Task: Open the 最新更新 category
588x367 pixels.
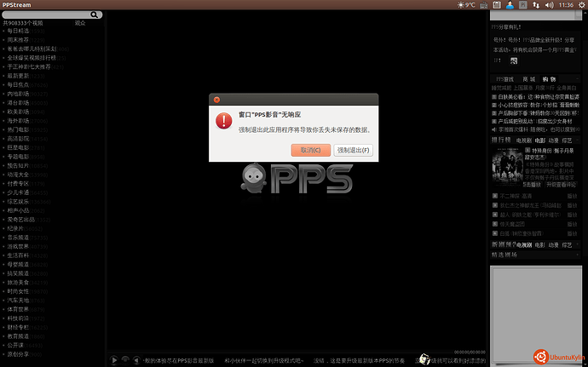Action: tap(18, 76)
